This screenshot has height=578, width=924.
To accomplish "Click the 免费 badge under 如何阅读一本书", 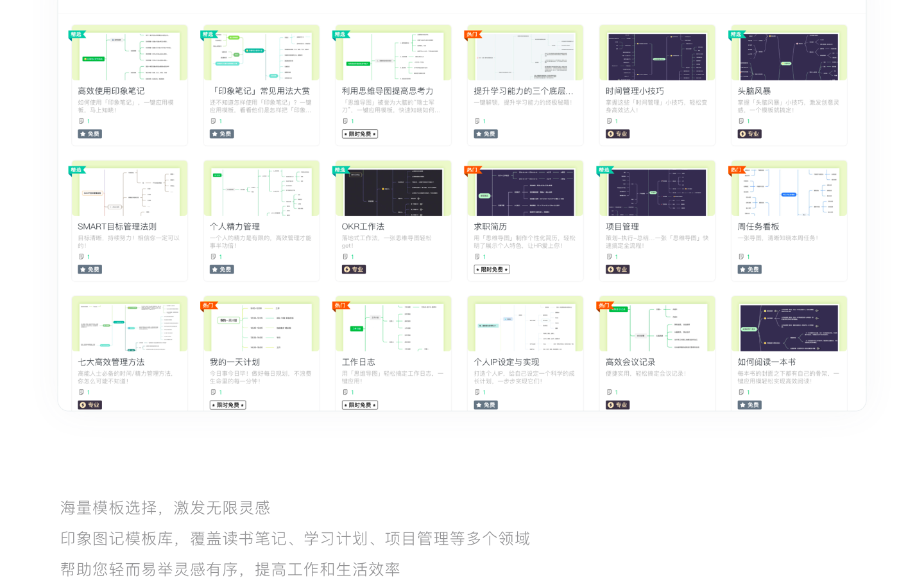I will click(749, 405).
